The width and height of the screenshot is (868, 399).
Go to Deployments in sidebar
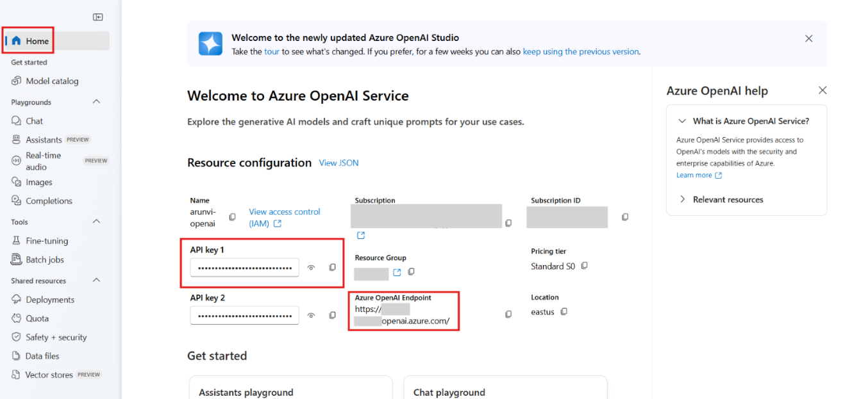[x=50, y=300]
